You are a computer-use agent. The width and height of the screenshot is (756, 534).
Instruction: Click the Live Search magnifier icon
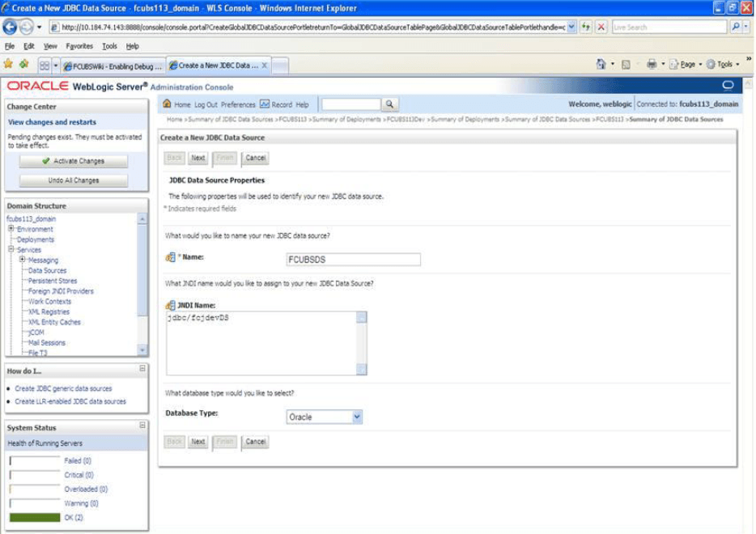736,27
